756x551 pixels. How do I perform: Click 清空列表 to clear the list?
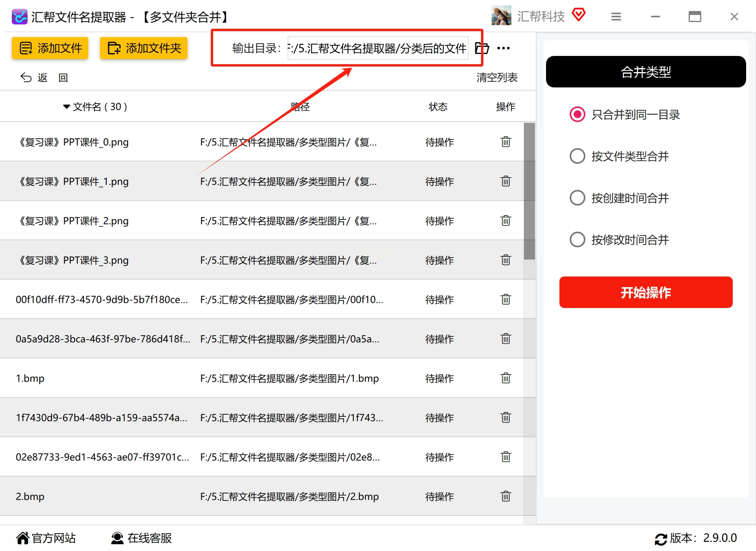click(497, 78)
